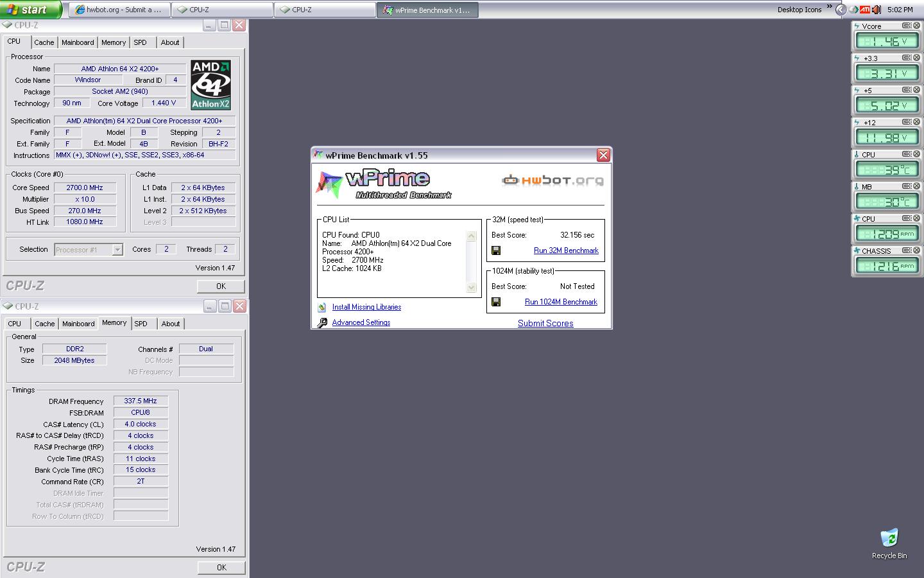Screen dimensions: 924x578
Task: Click the DRAM Frequency value 337.5 MHz
Action: (141, 401)
